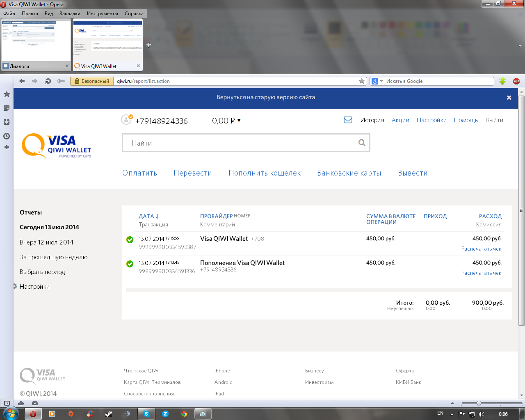Open Google Chrome from the taskbar

(184, 414)
